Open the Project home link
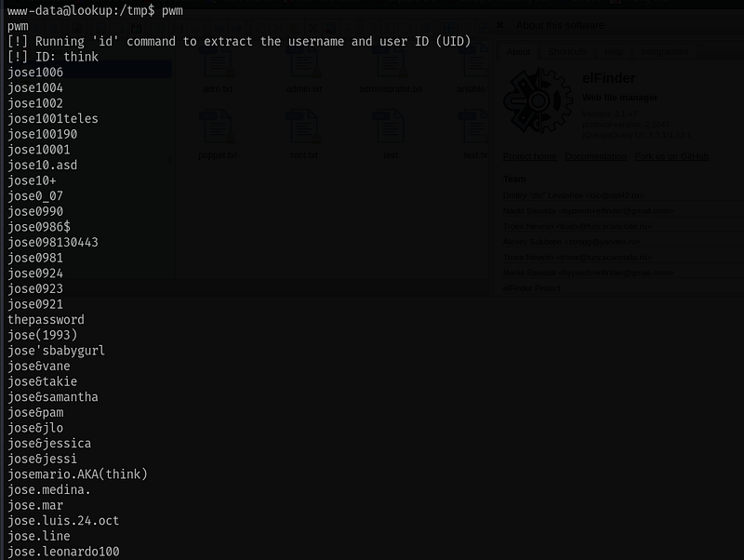This screenshot has width=744, height=560. pyautogui.click(x=529, y=156)
